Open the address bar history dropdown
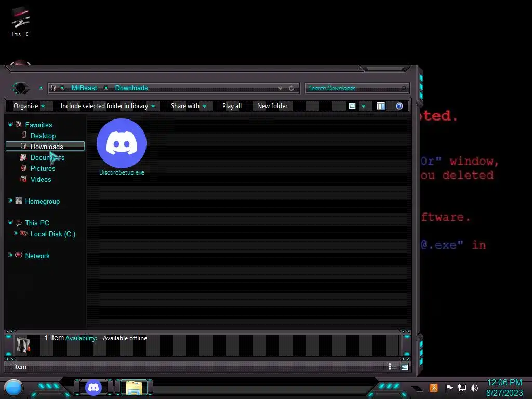 tap(280, 88)
